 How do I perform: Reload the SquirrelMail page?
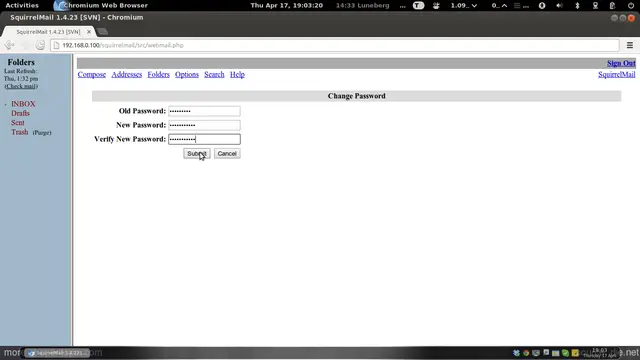[40, 45]
